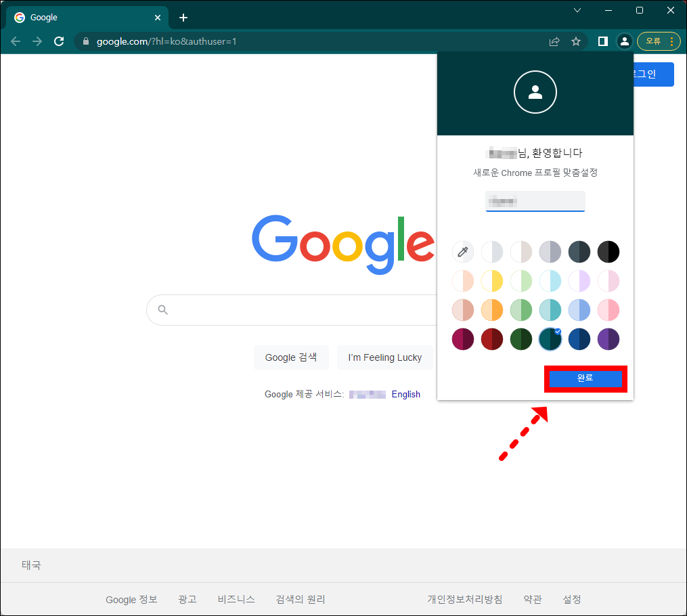Click the browser Back arrow
Image resolution: width=687 pixels, height=616 pixels.
click(16, 41)
